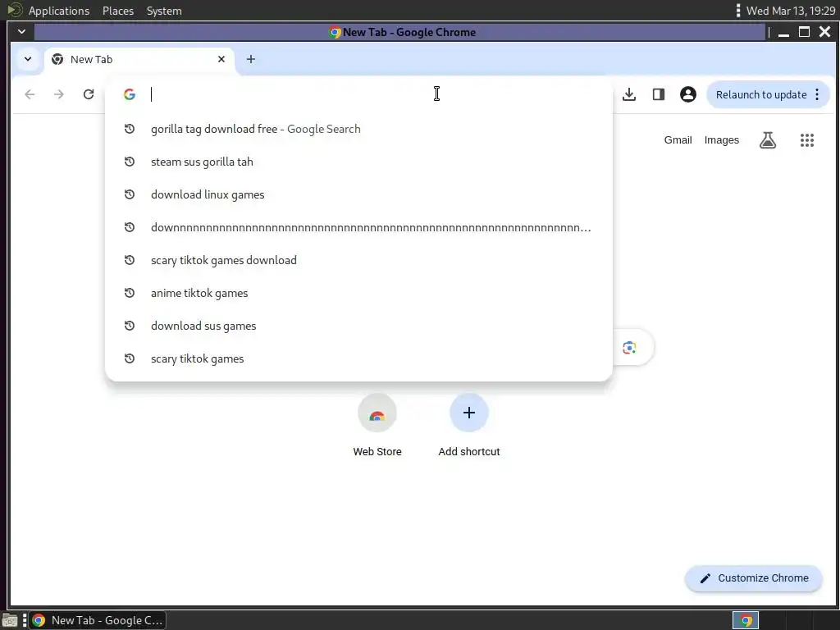Viewport: 840px width, 630px height.
Task: Click history icon beside download linux games
Action: (x=129, y=194)
